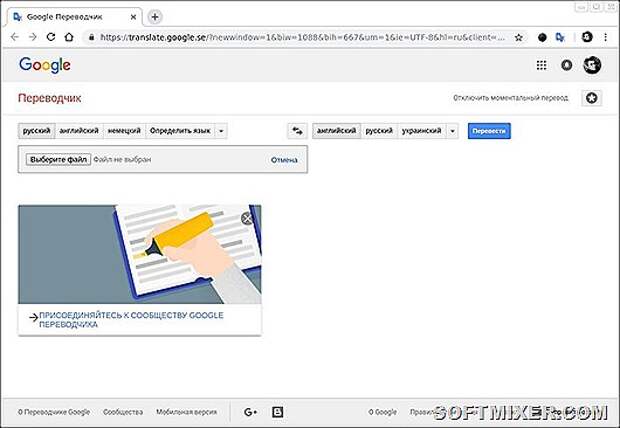Swap source and target languages

click(297, 131)
